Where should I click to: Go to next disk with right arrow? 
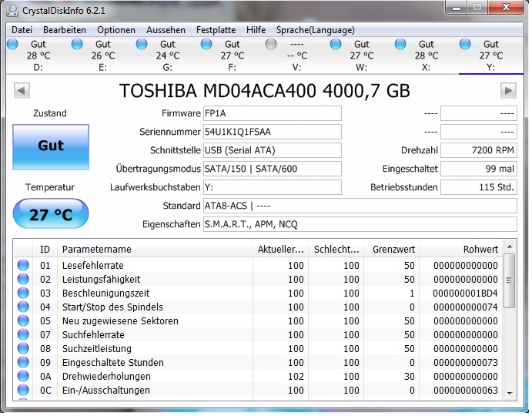(x=508, y=91)
